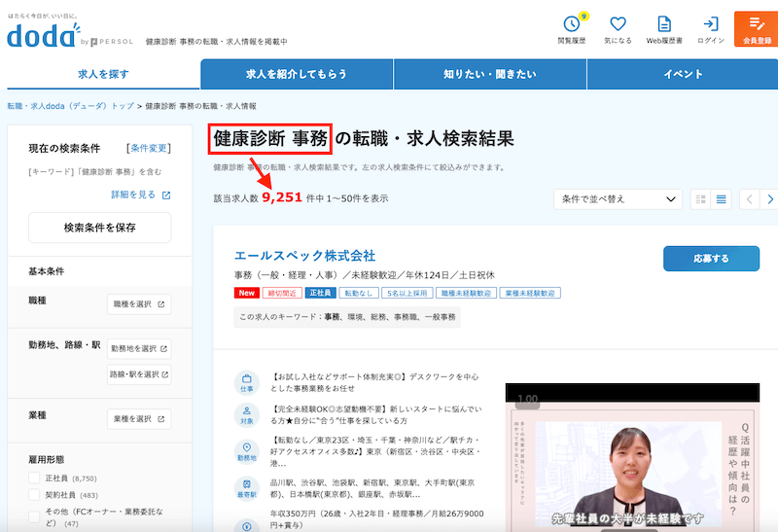
Task: Click the 9,251 result count
Action: pos(282,197)
